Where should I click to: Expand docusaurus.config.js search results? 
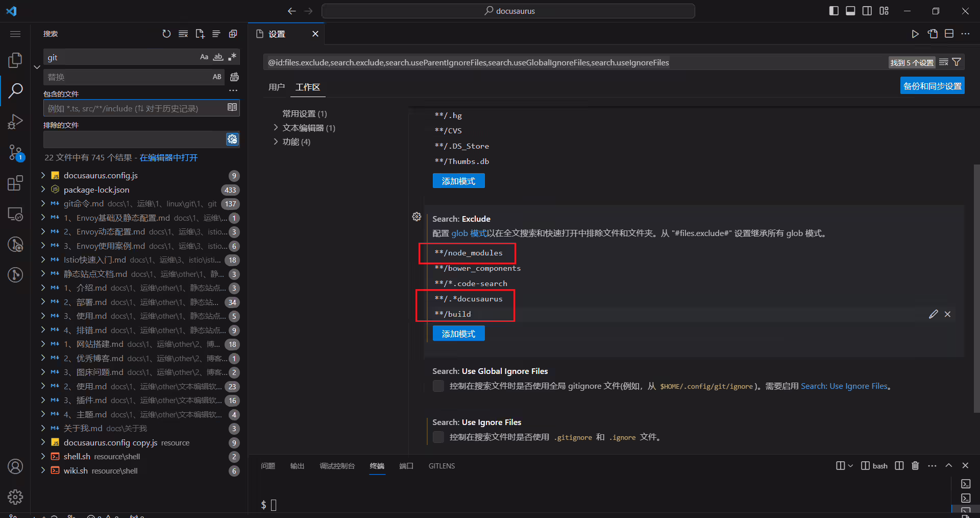click(x=43, y=175)
